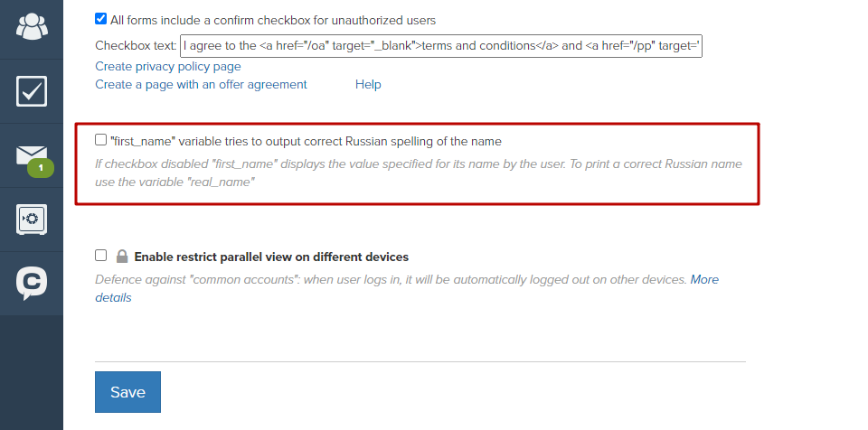Click the blue Save button

click(127, 392)
